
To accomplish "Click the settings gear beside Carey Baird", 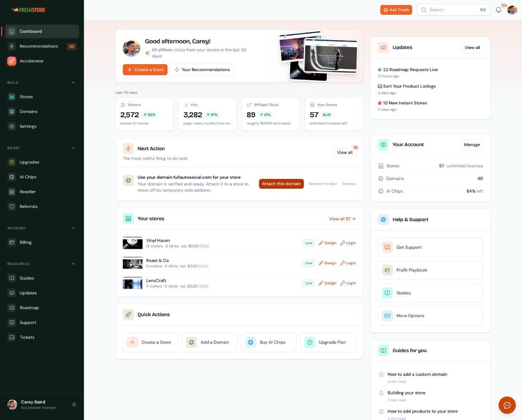I will coord(74,404).
